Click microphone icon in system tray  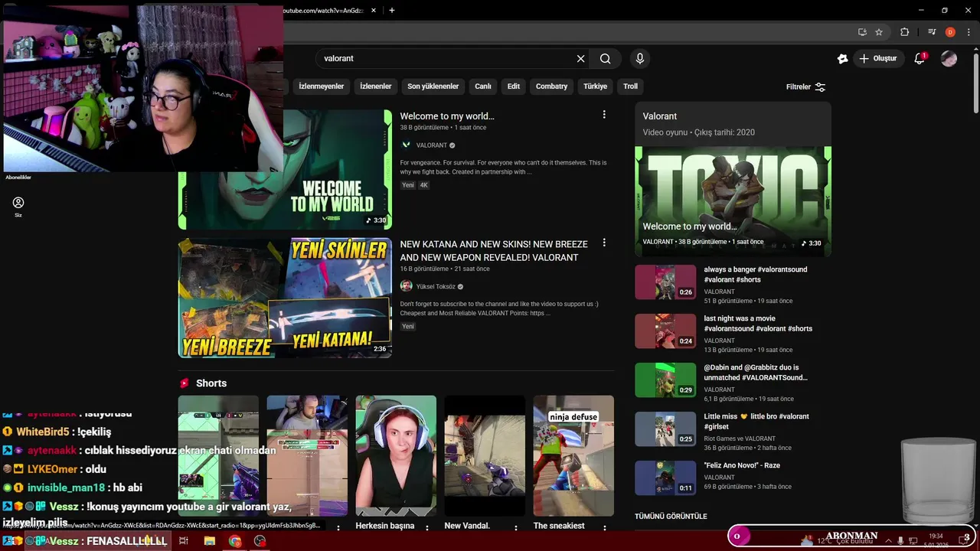(x=900, y=541)
